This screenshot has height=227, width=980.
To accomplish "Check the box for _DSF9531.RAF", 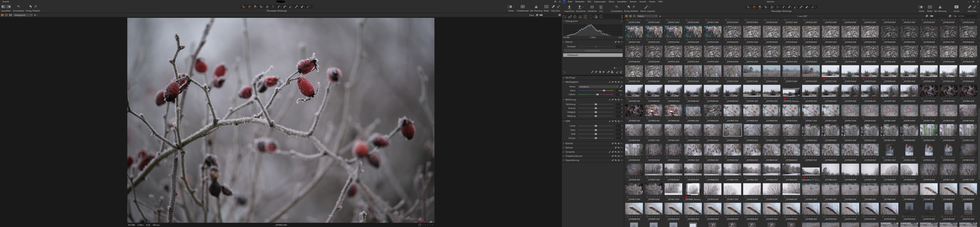I will tap(628, 40).
